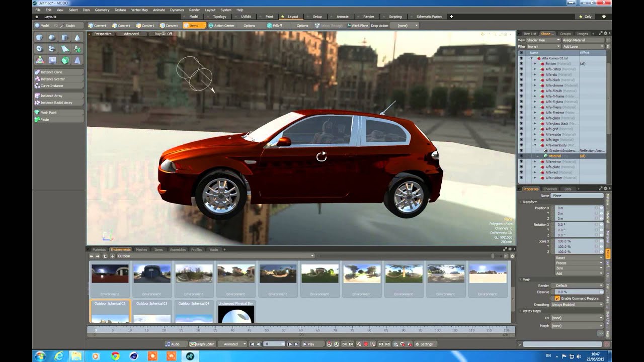The width and height of the screenshot is (644, 362).
Task: Activate the Mesh Paint tool
Action: click(x=58, y=113)
